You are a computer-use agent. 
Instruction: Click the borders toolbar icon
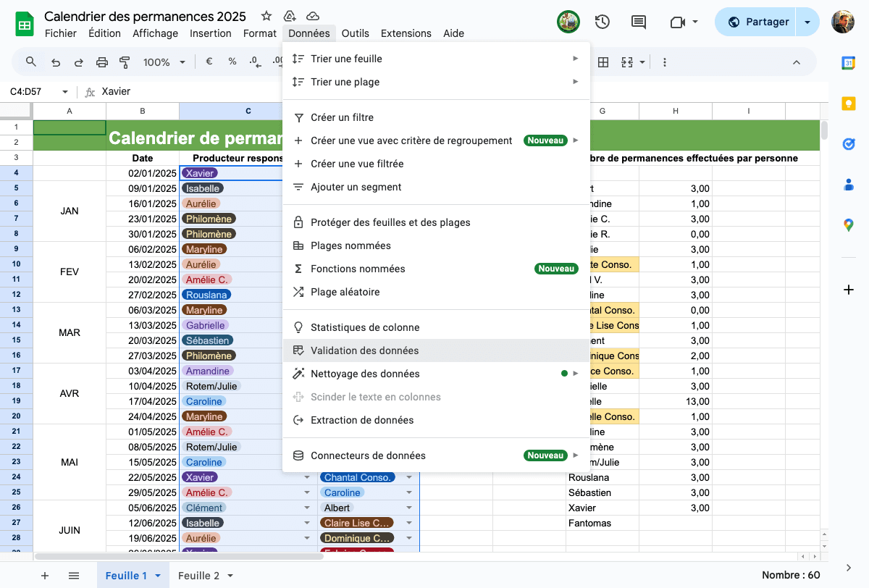pos(603,62)
